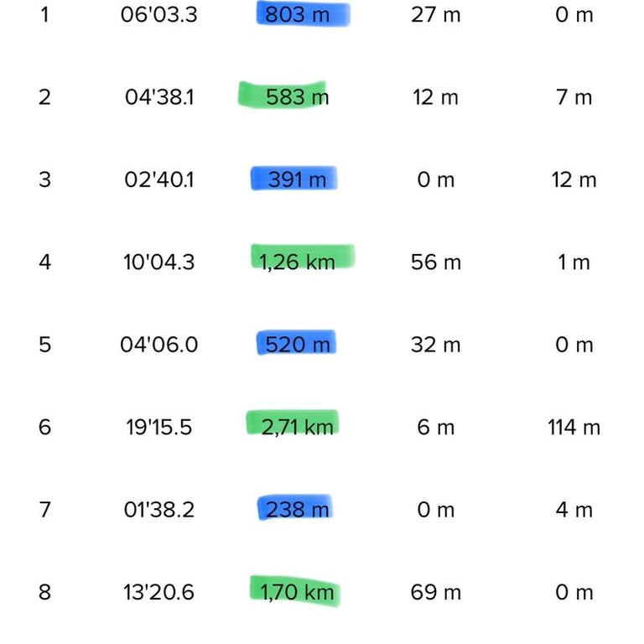Screen dimensions: 644x644
Task: Select the blue highlighted 803 m distance
Action: (x=298, y=15)
